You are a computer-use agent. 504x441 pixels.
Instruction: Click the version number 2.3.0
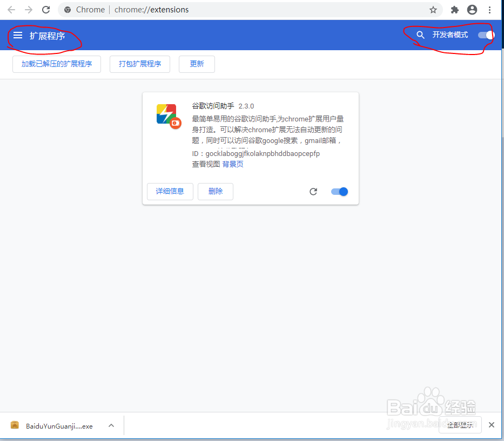click(246, 106)
